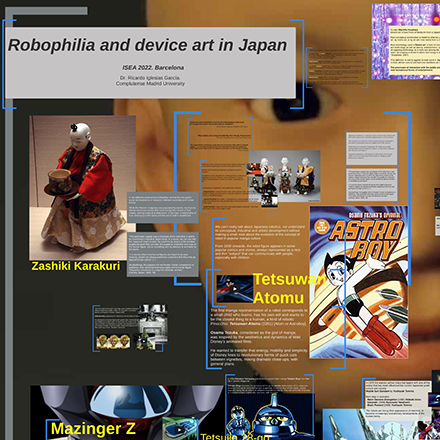The height and width of the screenshot is (440, 440).
Task: Select the small text frame right of the title
Action: pos(337,68)
